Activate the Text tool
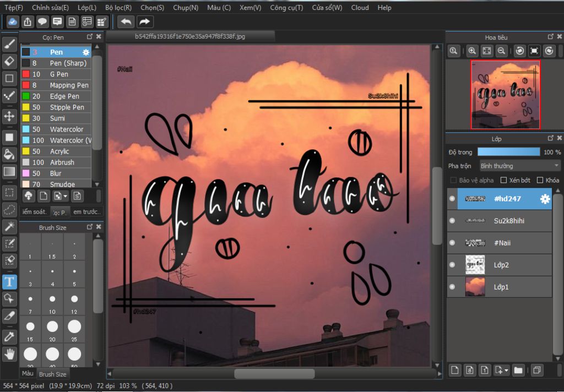This screenshot has height=392, width=564. (9, 281)
